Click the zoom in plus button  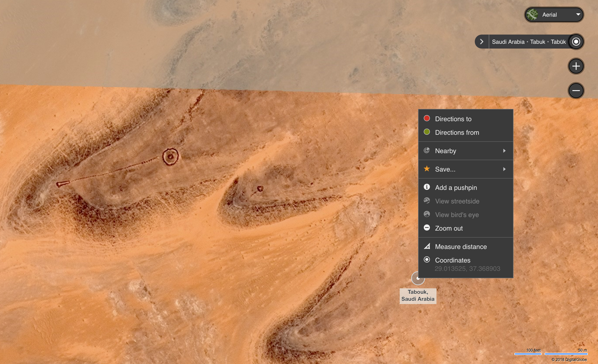click(x=576, y=66)
